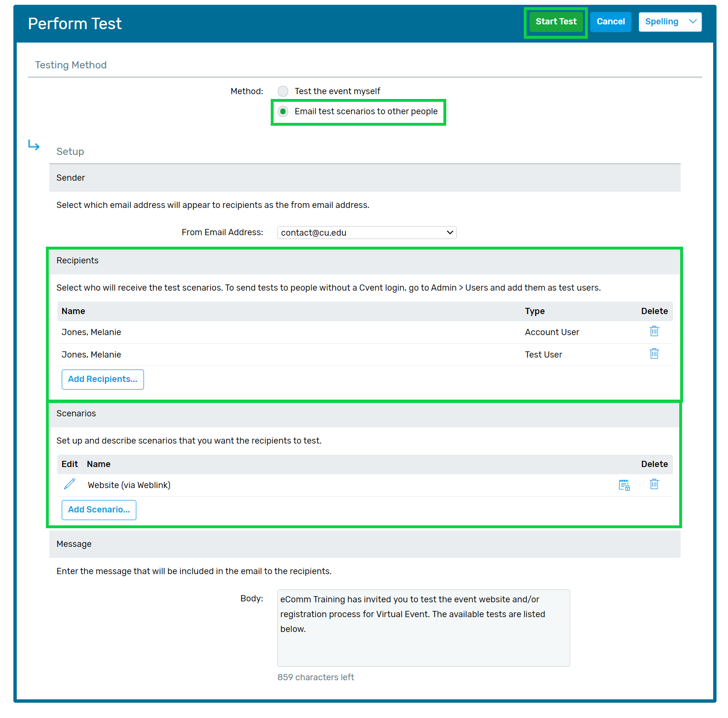Screen dimensions: 728x718
Task: Click into the message Body text area
Action: coord(423,628)
